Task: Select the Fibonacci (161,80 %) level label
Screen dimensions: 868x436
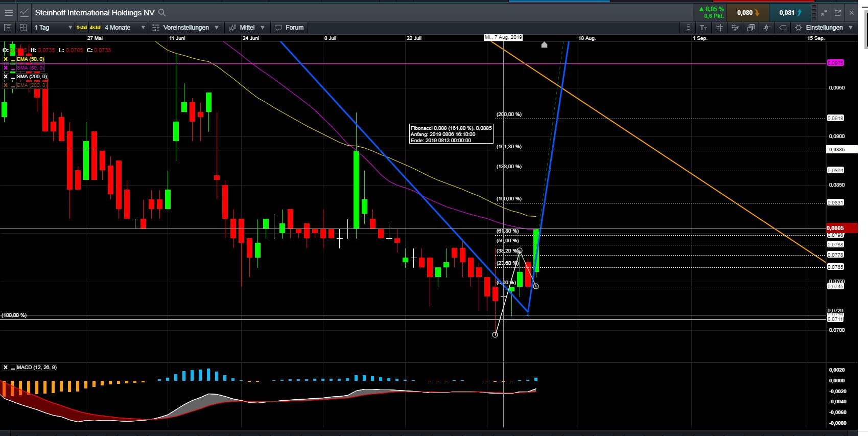Action: click(x=509, y=147)
